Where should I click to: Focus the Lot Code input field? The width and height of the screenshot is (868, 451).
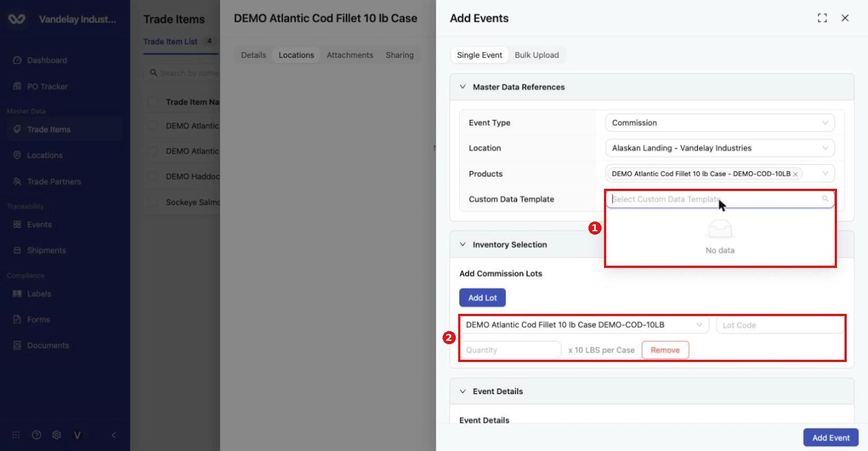(780, 325)
